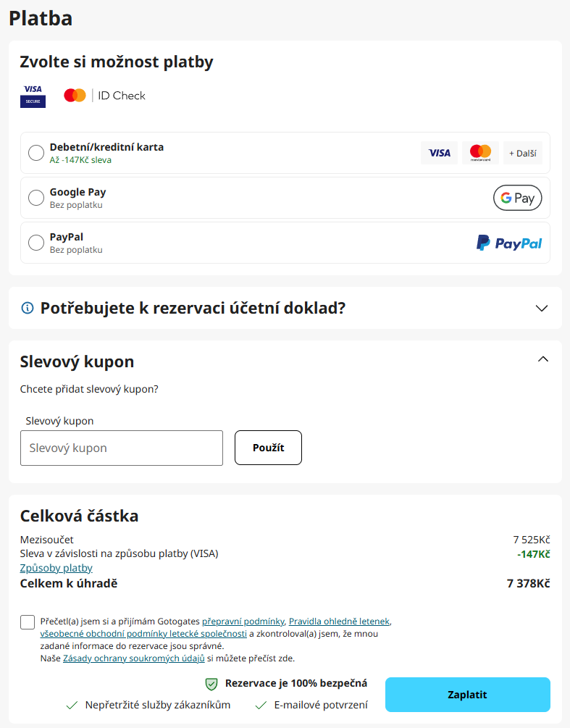Click the Použít coupon button
Screen dimensions: 570x728
(268, 448)
